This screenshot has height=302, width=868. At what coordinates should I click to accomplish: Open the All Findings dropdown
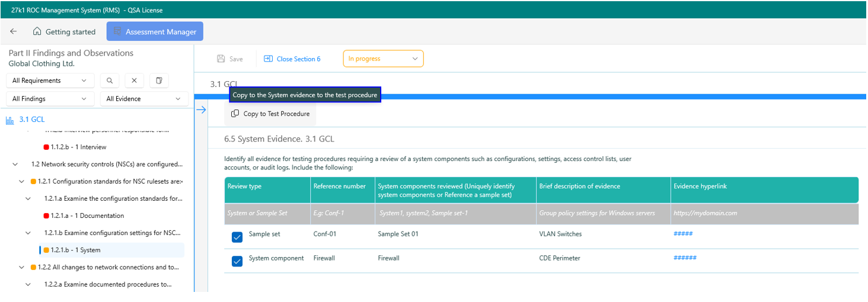49,99
